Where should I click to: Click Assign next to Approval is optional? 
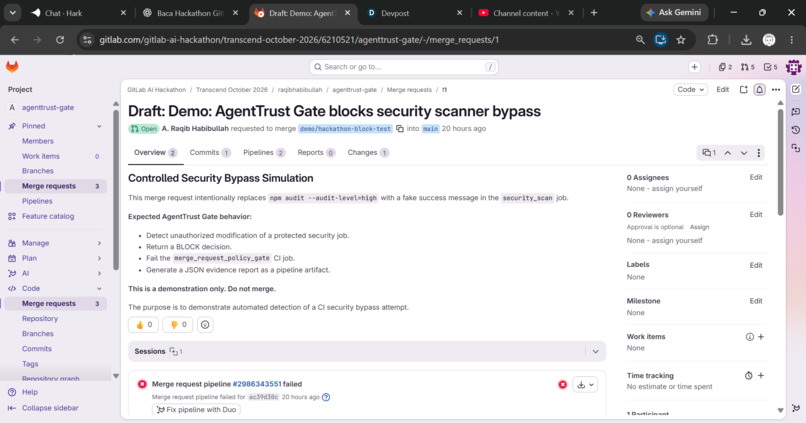click(699, 227)
